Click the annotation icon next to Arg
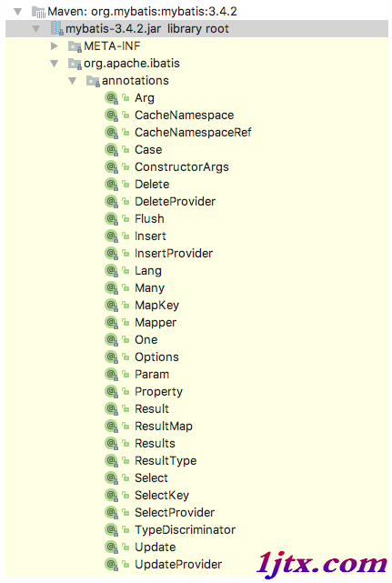Screen dimensions: 392x583 coord(111,98)
